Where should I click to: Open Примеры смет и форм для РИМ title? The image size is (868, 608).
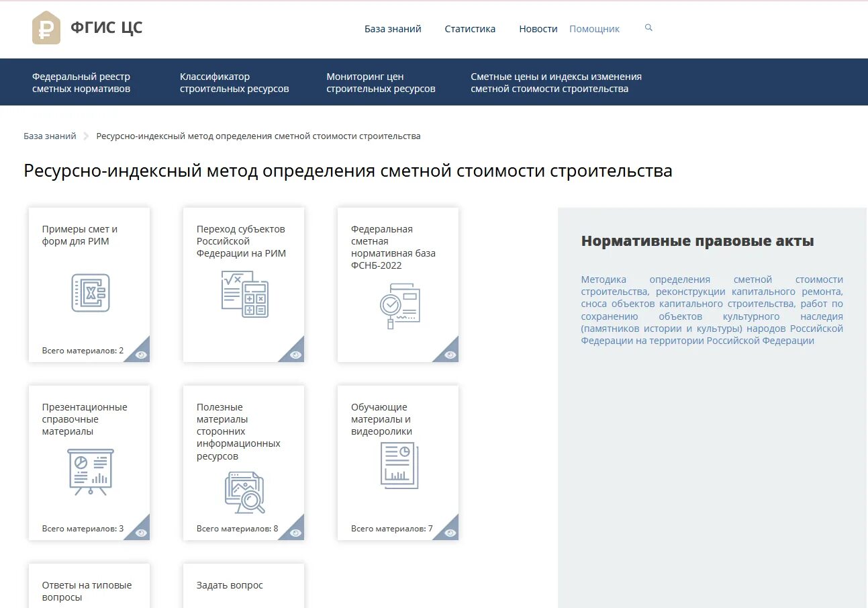click(80, 235)
